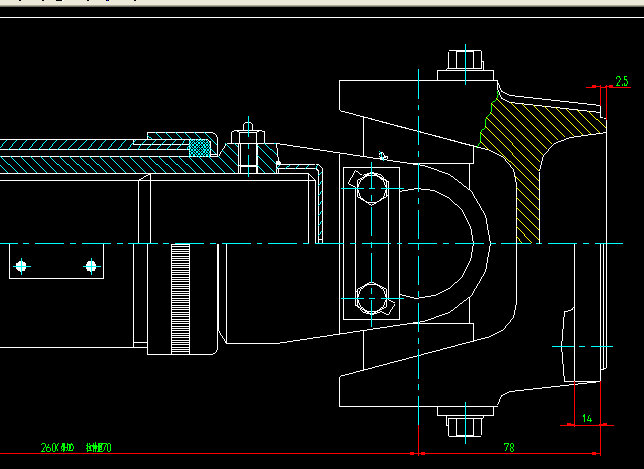This screenshot has width=644, height=469.
Task: Pick the dimension text 25
Action: (x=621, y=81)
